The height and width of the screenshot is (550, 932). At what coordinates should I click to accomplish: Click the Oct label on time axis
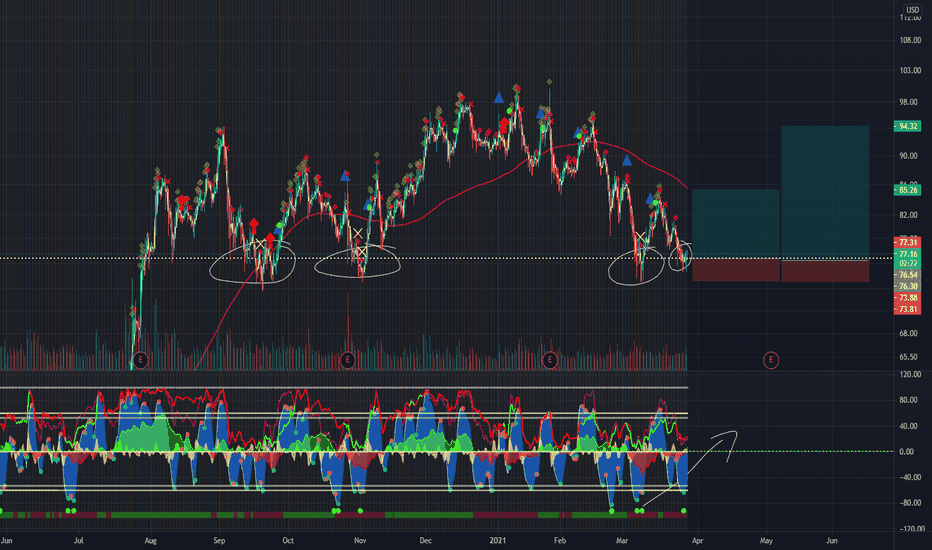tap(288, 540)
